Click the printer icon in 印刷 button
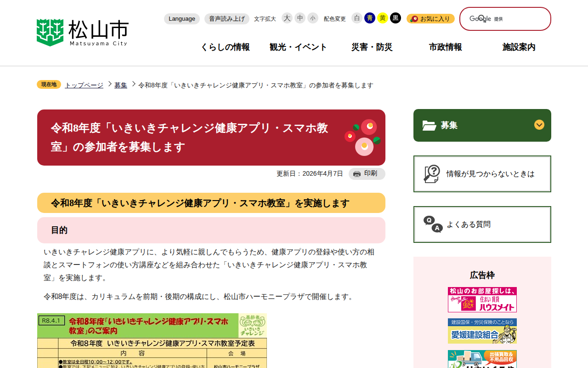This screenshot has height=368, width=588. point(357,174)
